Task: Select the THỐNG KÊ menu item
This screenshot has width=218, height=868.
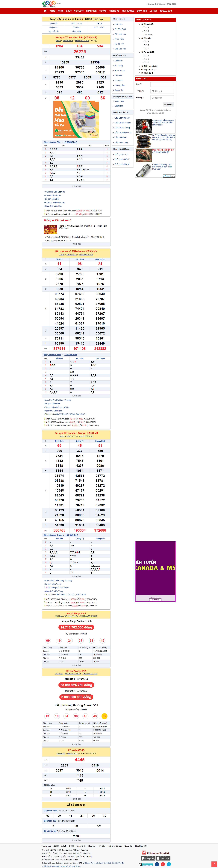Action: coord(114,11)
